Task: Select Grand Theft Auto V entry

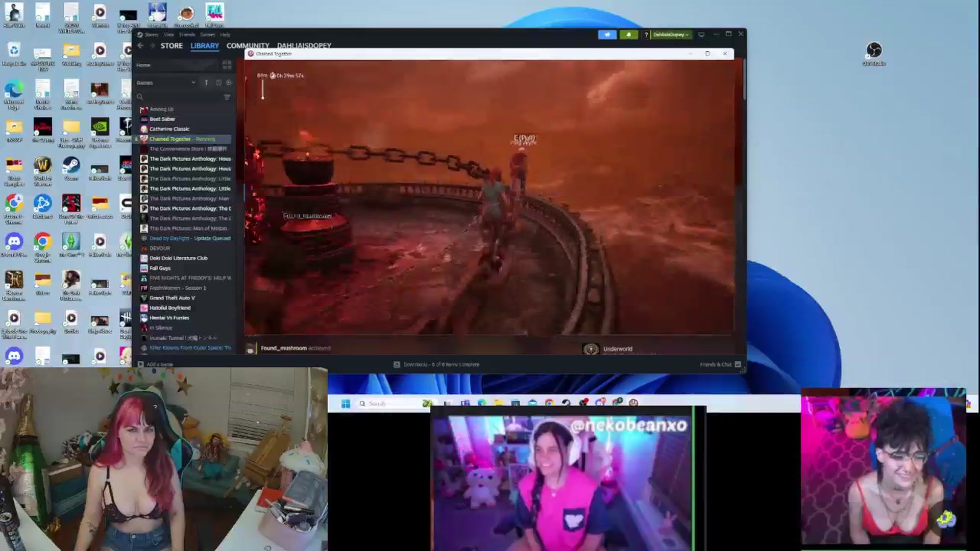Action: click(x=172, y=298)
